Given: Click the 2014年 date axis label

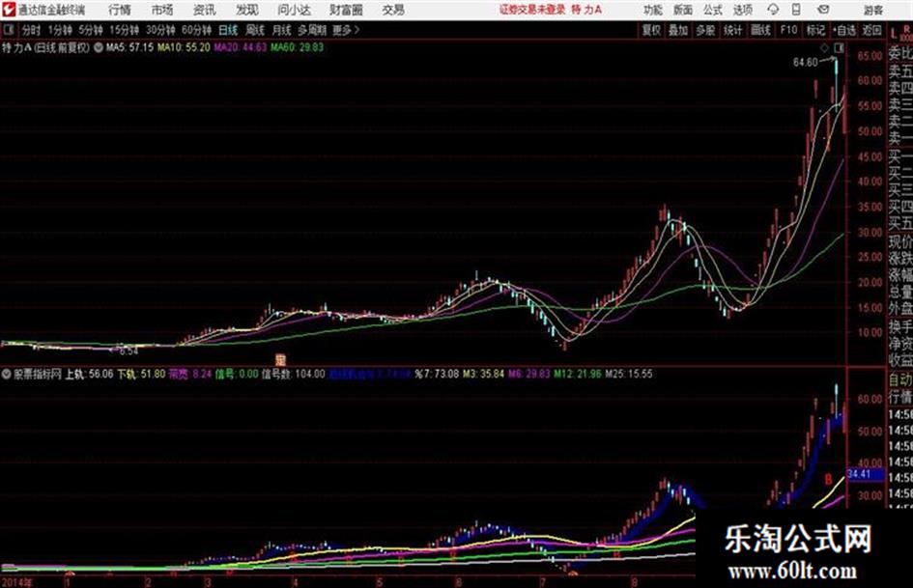Looking at the screenshot, I should tap(16, 582).
